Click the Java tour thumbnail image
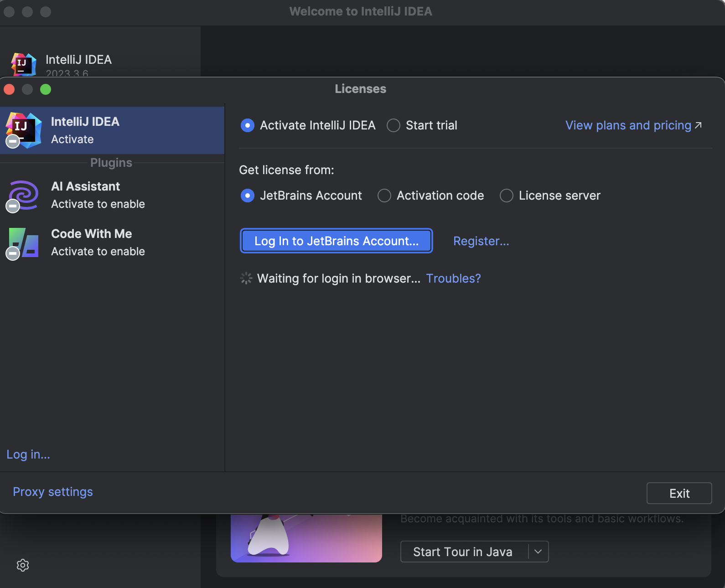 coord(306,538)
